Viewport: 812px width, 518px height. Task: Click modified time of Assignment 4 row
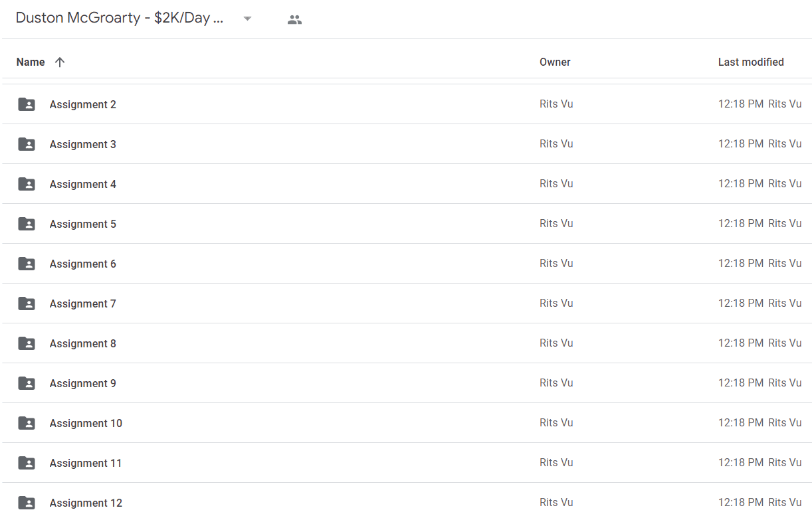pos(741,183)
